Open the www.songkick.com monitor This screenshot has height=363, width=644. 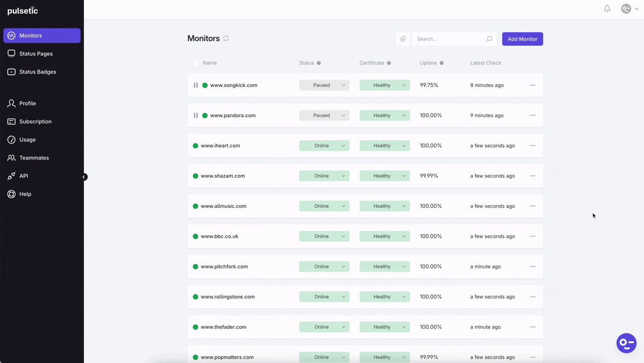point(233,85)
